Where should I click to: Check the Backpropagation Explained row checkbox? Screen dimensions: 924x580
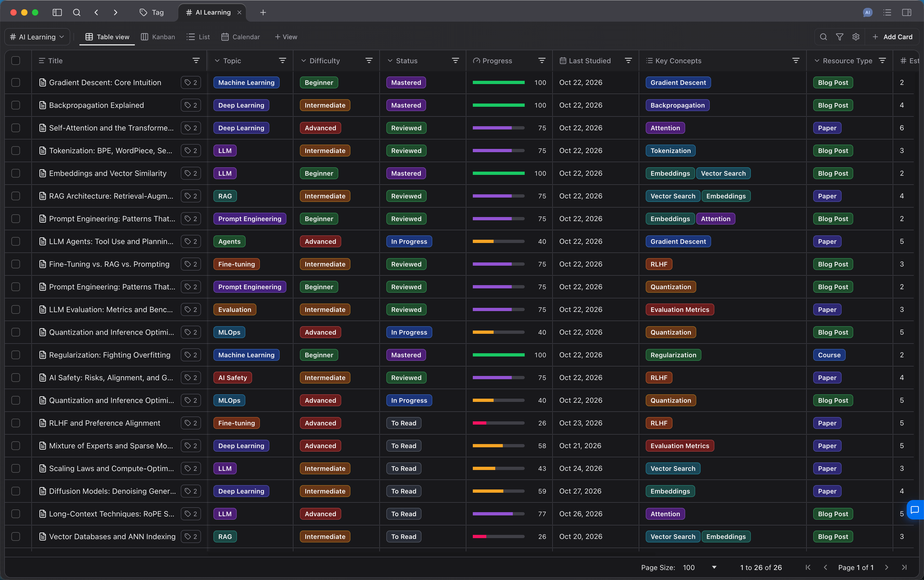[x=16, y=105]
